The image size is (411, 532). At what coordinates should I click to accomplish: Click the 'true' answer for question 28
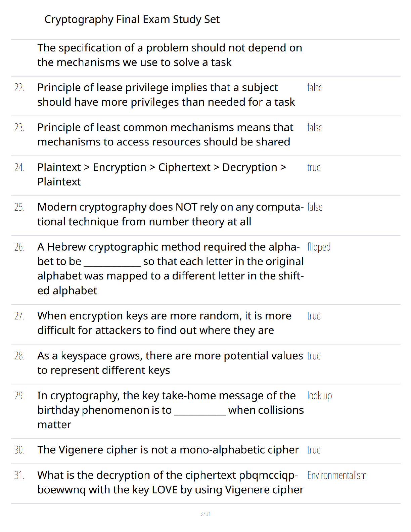314,356
